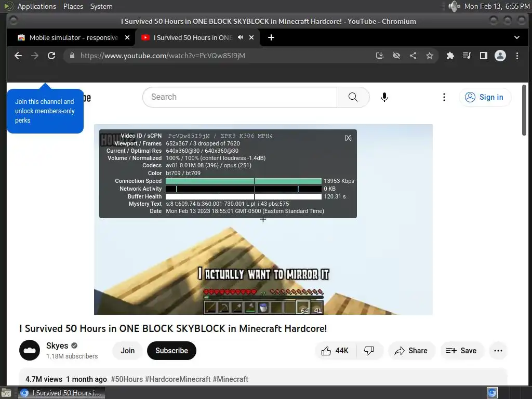This screenshot has height=399, width=532.
Task: Subscribe to the Skyes channel
Action: click(x=171, y=351)
